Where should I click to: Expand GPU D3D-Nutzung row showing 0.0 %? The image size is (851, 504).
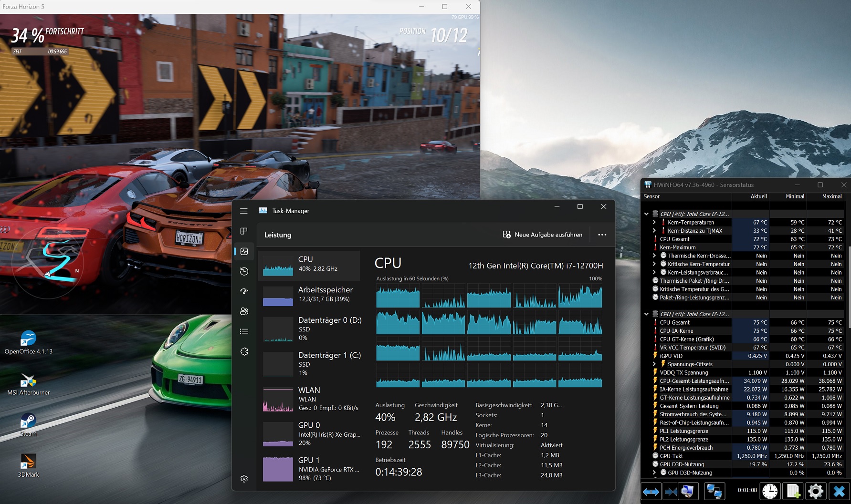click(x=654, y=473)
